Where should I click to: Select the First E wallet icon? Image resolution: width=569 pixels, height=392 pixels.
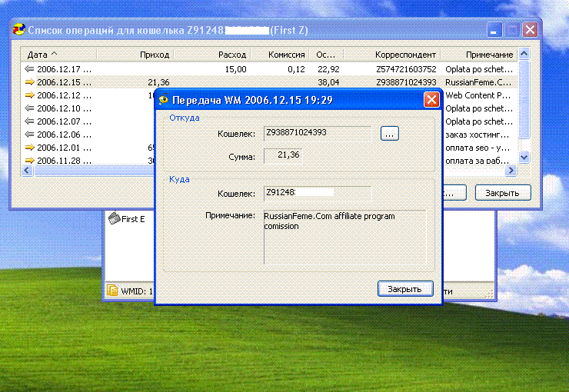pyautogui.click(x=114, y=219)
